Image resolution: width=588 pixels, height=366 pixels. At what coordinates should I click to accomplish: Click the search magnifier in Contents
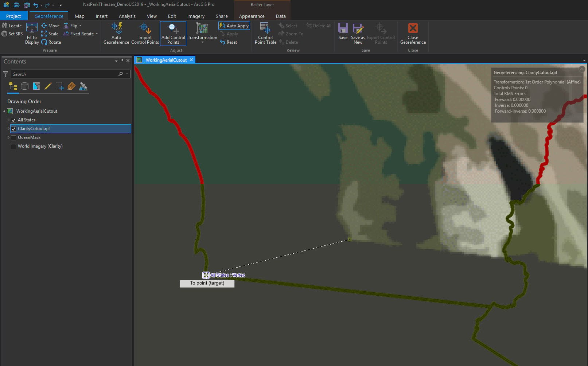(x=121, y=74)
